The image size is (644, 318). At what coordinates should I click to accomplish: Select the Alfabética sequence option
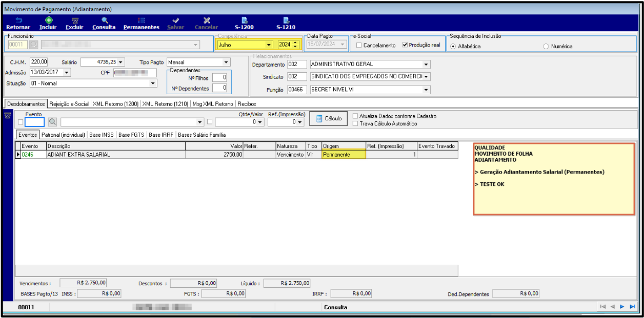453,46
